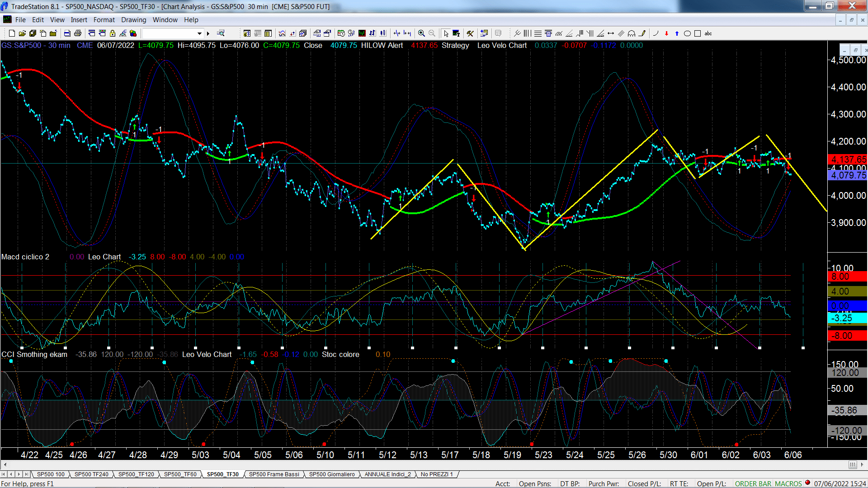The width and height of the screenshot is (868, 488).
Task: Click the horizontal scrollbar right arrow
Action: 862,465
